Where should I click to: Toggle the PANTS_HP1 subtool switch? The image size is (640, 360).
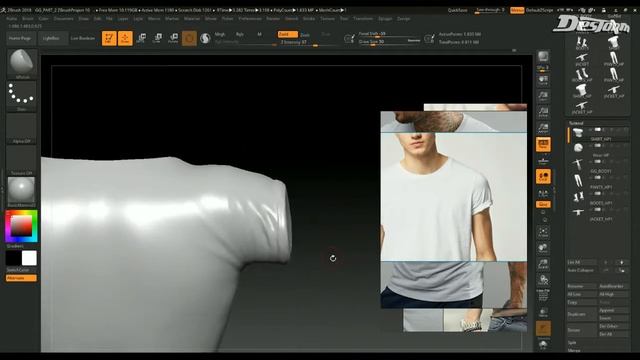598,178
